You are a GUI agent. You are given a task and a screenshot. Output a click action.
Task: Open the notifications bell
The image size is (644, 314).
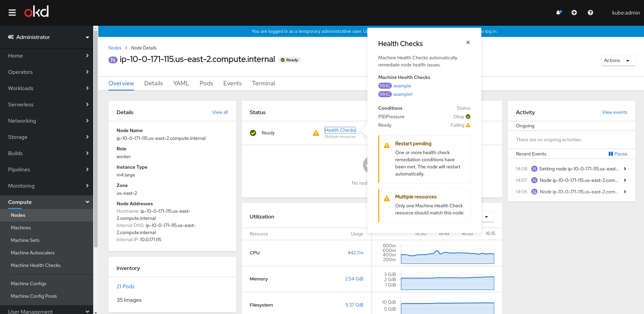tap(559, 13)
